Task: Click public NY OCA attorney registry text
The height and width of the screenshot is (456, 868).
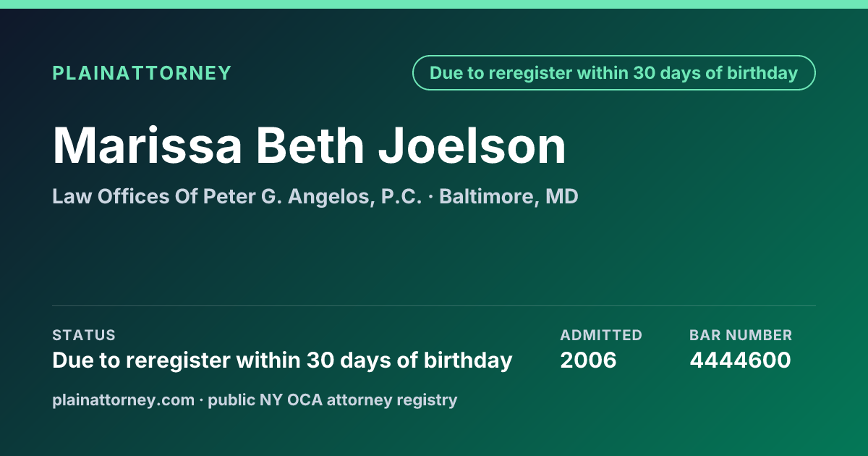Action: click(333, 400)
